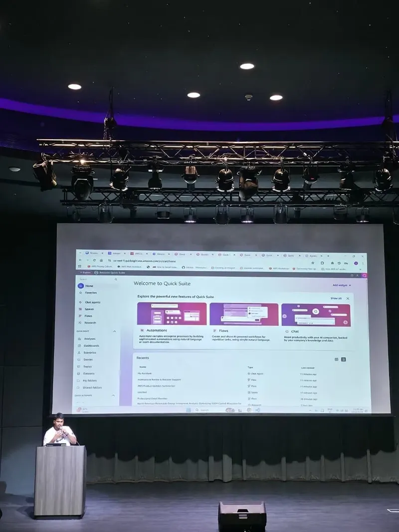Viewport: 399px width, 532px height.
Task: Open the Automations feature card image
Action: click(x=172, y=313)
